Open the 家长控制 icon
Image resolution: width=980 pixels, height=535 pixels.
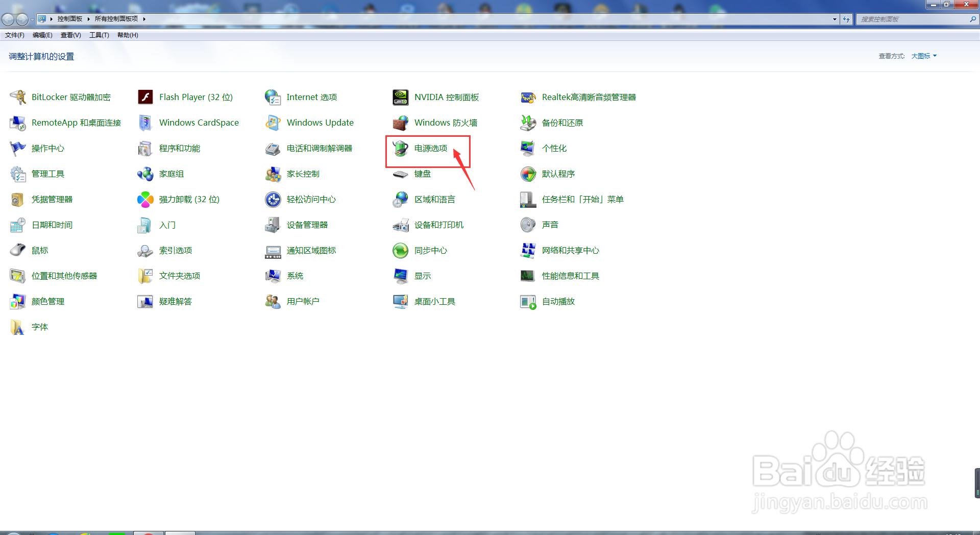coord(273,174)
